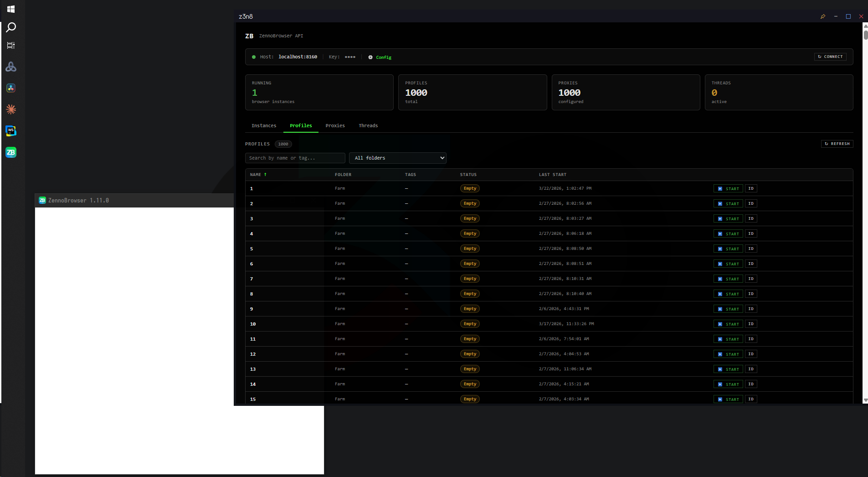Start profile 9
This screenshot has width=868, height=477.
click(x=728, y=309)
